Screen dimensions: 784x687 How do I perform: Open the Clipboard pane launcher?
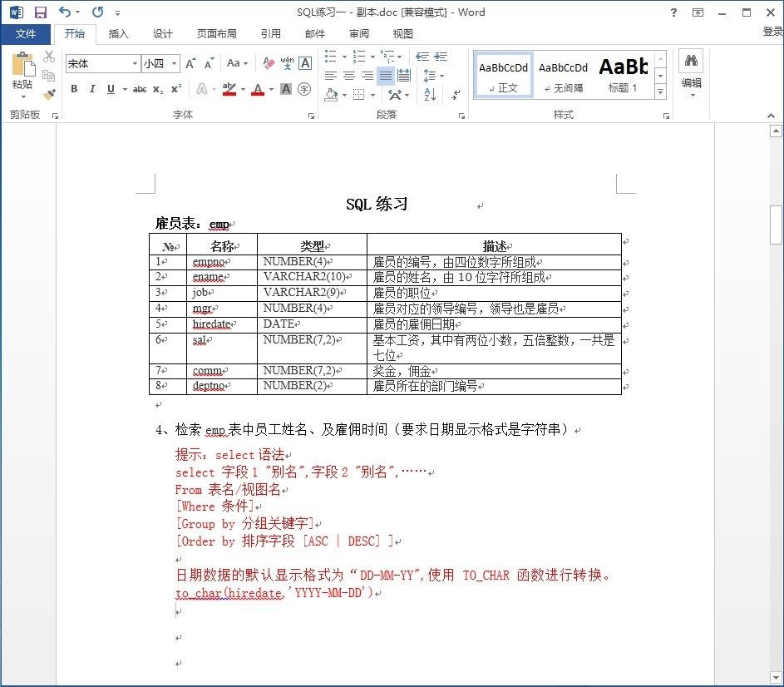[x=55, y=116]
